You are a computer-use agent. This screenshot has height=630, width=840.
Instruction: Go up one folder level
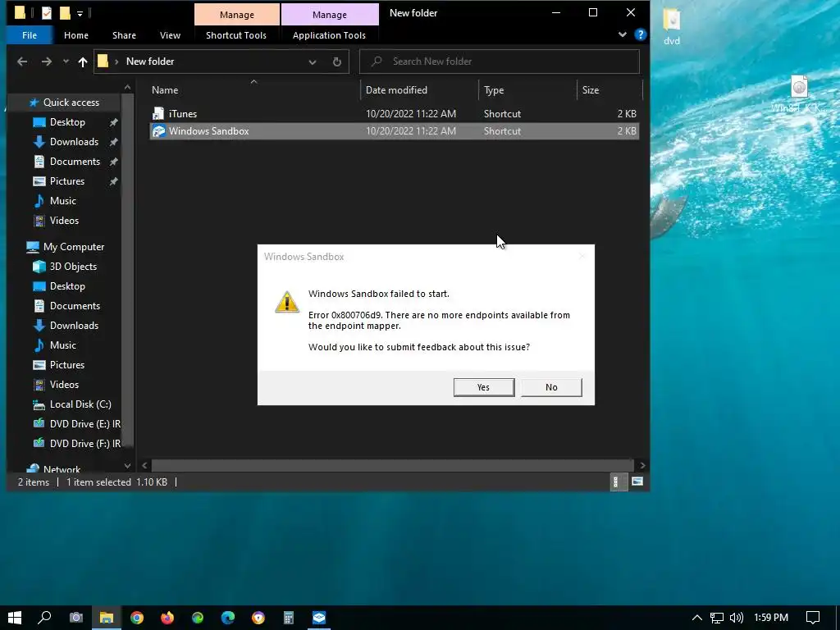pyautogui.click(x=83, y=62)
